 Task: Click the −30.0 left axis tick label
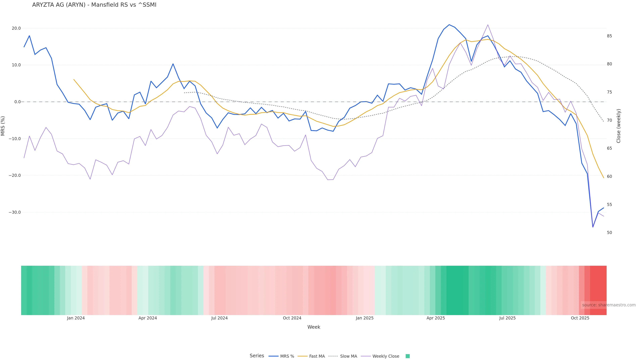[x=15, y=212]
